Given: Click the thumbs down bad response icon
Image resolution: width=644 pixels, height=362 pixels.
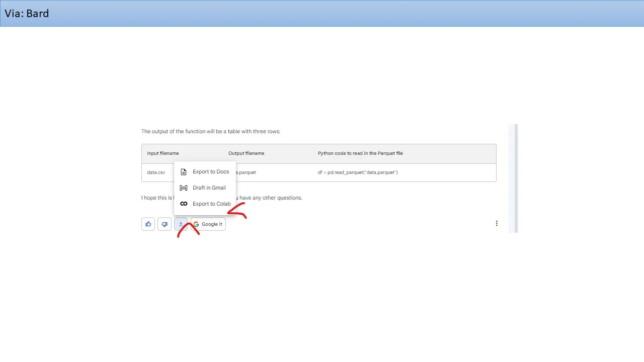Looking at the screenshot, I should click(165, 224).
